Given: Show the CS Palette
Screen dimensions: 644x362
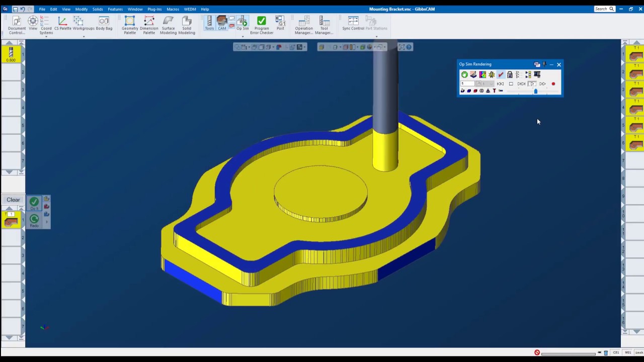Looking at the screenshot, I should (62, 24).
